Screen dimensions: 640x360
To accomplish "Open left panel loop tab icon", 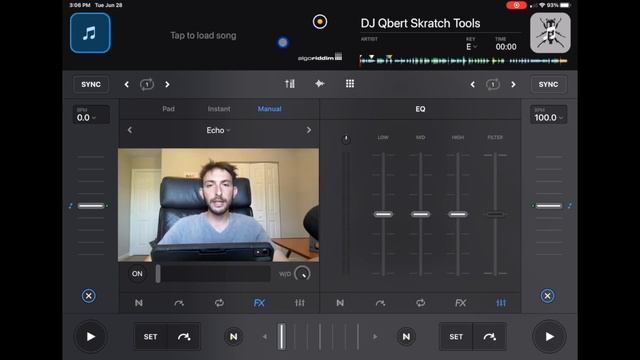I will click(219, 303).
